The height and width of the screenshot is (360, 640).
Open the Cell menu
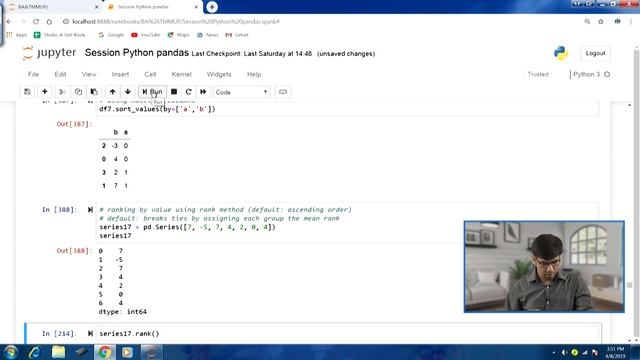(x=150, y=74)
